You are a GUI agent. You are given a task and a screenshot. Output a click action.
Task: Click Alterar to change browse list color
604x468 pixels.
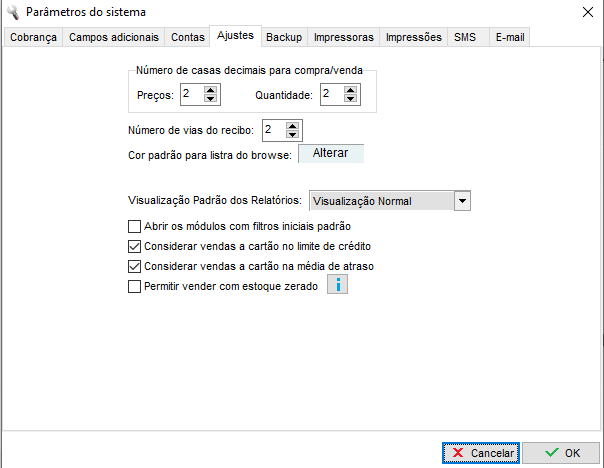330,153
